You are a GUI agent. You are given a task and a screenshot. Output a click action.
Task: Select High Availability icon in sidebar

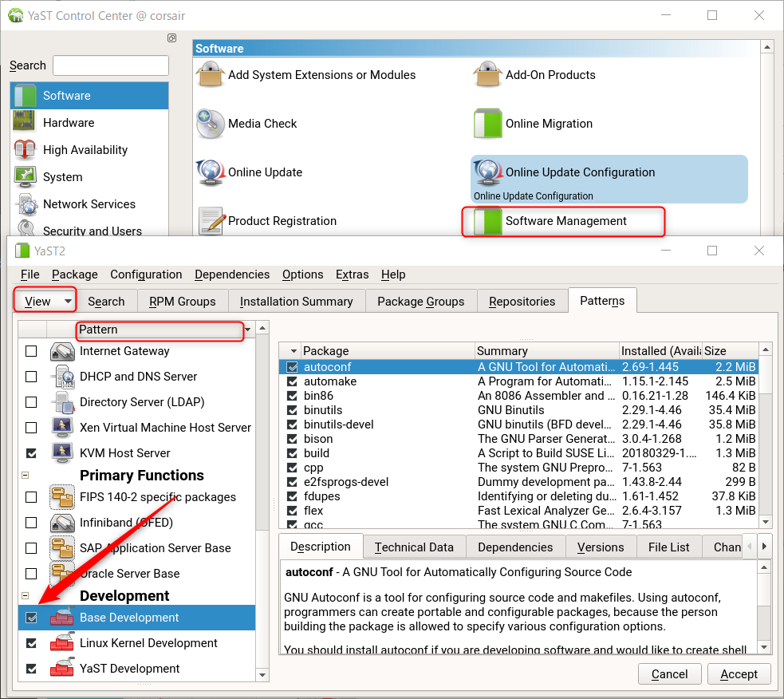(25, 149)
